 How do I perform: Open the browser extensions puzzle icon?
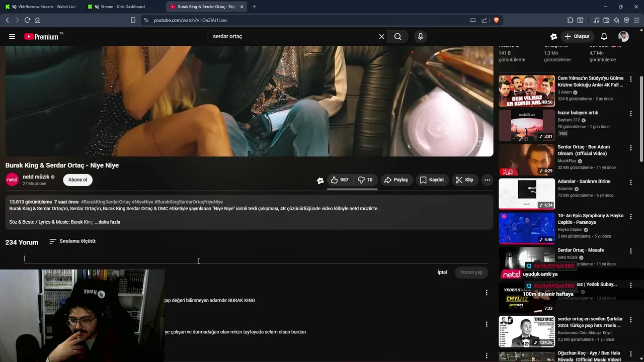[570, 20]
